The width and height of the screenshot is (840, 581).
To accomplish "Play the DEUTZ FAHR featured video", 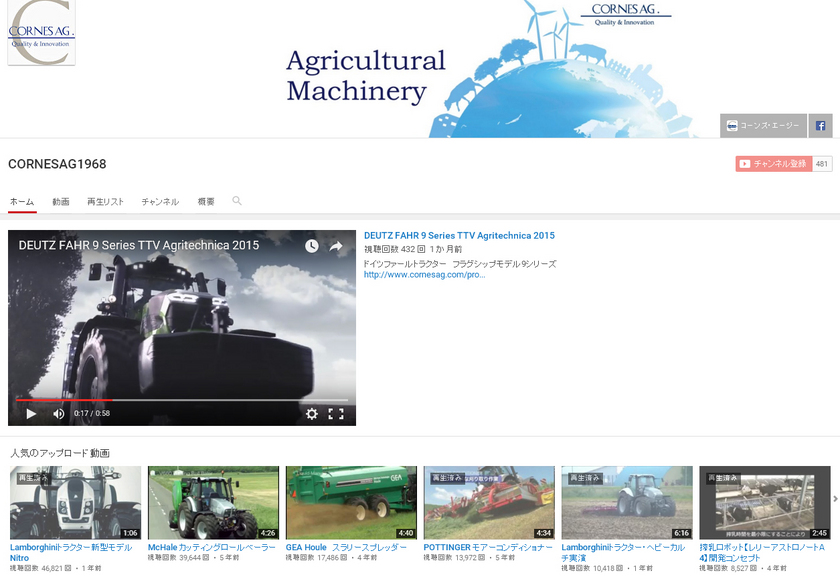I will pos(31,413).
